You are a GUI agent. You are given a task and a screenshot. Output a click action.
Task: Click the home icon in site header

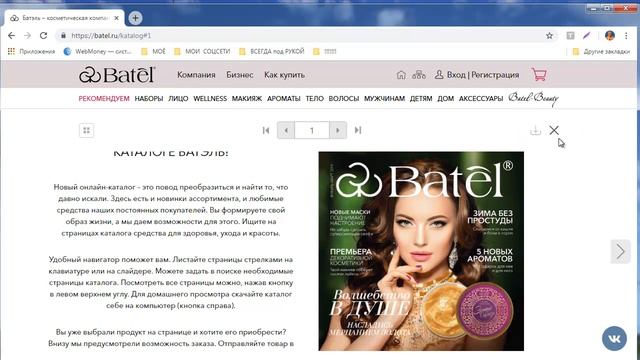(401, 75)
